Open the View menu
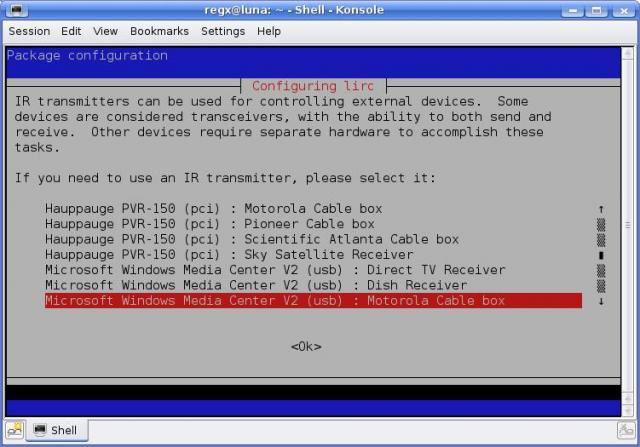Image resolution: width=640 pixels, height=447 pixels. [x=105, y=31]
